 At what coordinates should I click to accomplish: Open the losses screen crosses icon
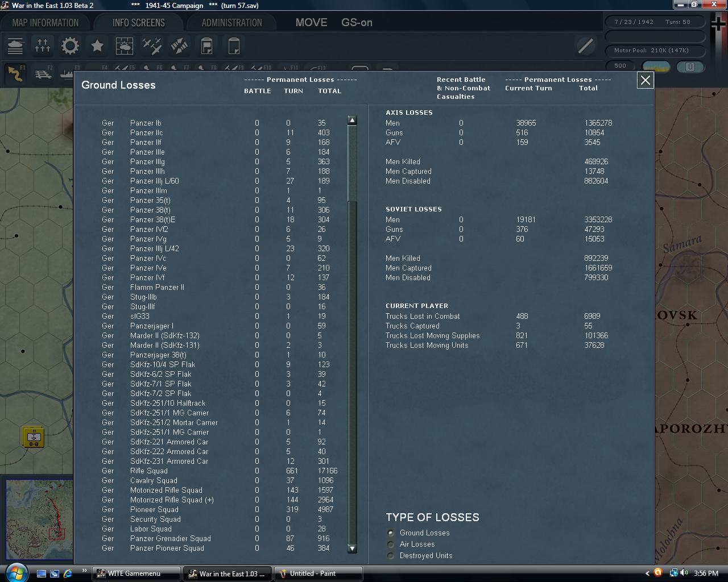coord(43,45)
